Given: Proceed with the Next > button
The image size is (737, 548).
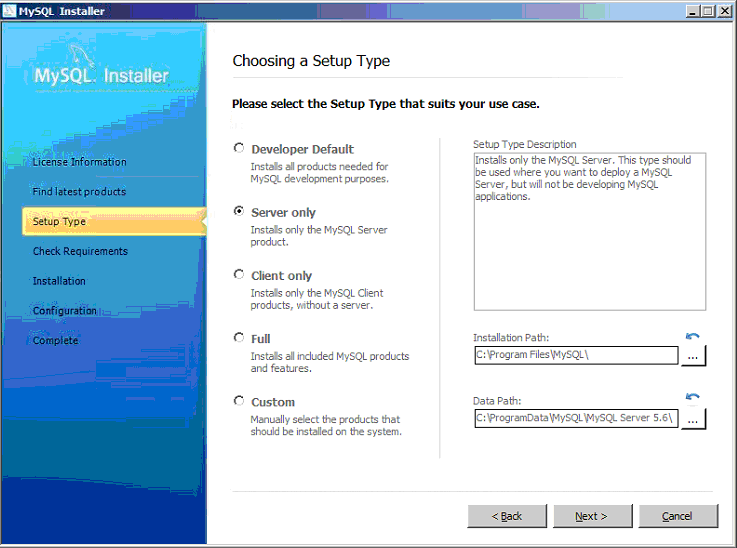Looking at the screenshot, I should click(592, 516).
